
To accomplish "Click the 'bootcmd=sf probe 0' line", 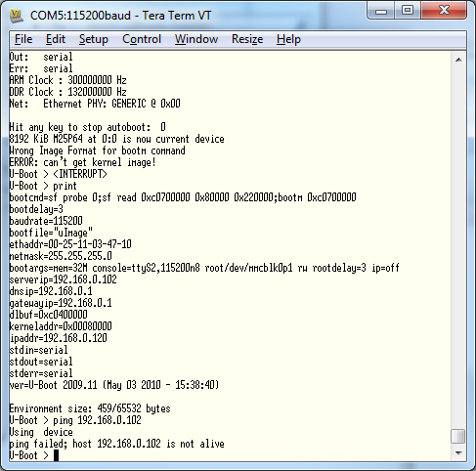I will 183,197.
